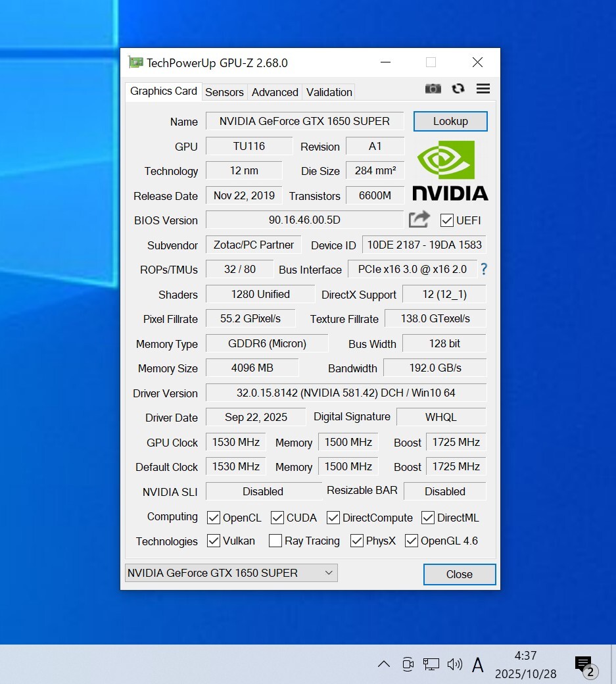Toggle the Ray Tracing checkbox
Screen dimensions: 616x684
pyautogui.click(x=275, y=541)
